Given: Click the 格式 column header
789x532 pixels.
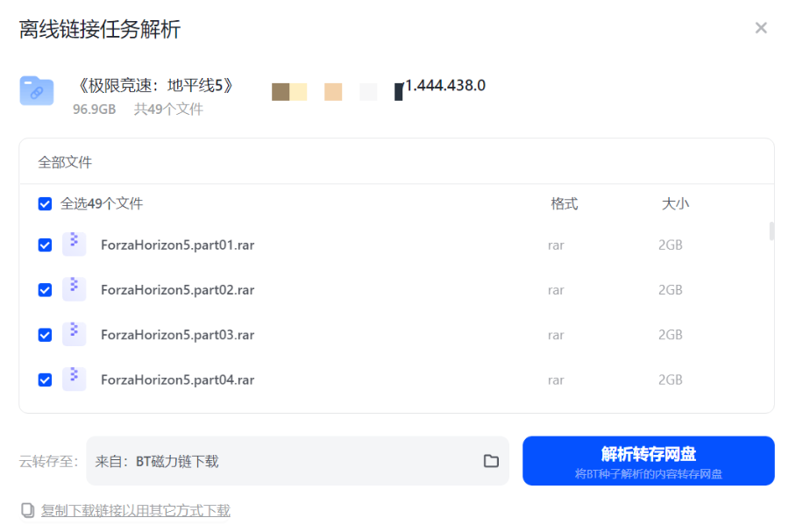Looking at the screenshot, I should (x=564, y=203).
